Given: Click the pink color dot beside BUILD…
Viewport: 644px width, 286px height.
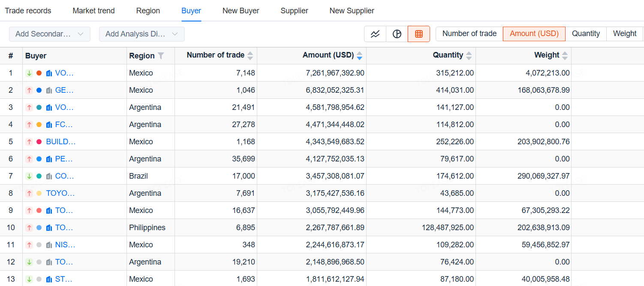Looking at the screenshot, I should tap(39, 142).
